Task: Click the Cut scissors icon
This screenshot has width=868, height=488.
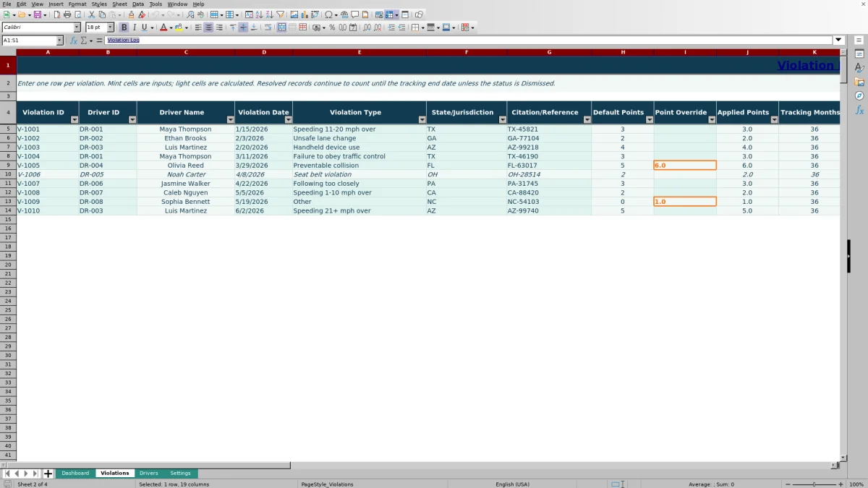Action: click(92, 14)
